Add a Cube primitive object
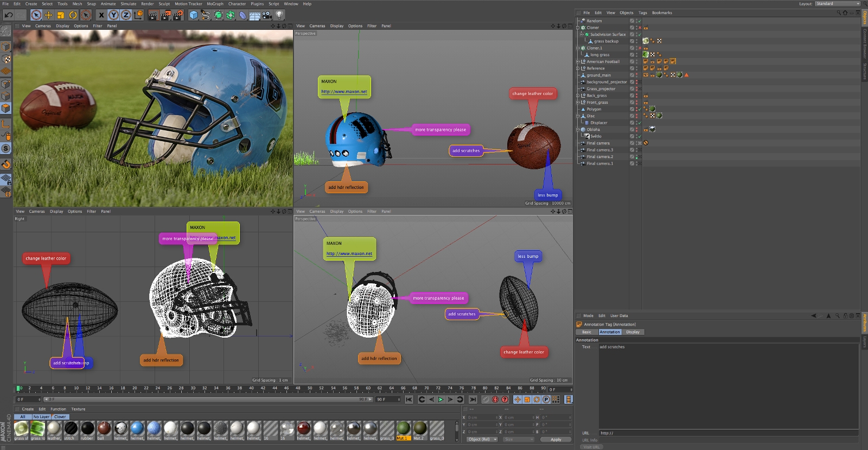The height and width of the screenshot is (450, 868). [194, 15]
